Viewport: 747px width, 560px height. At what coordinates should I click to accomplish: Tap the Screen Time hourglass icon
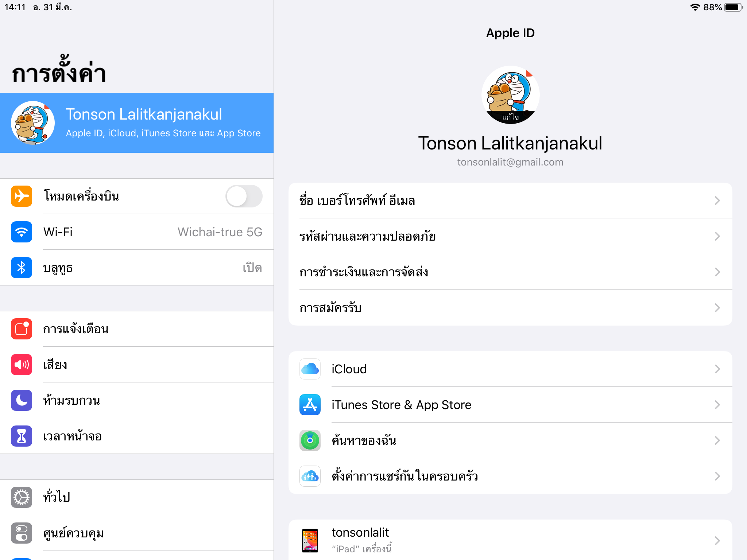click(22, 436)
